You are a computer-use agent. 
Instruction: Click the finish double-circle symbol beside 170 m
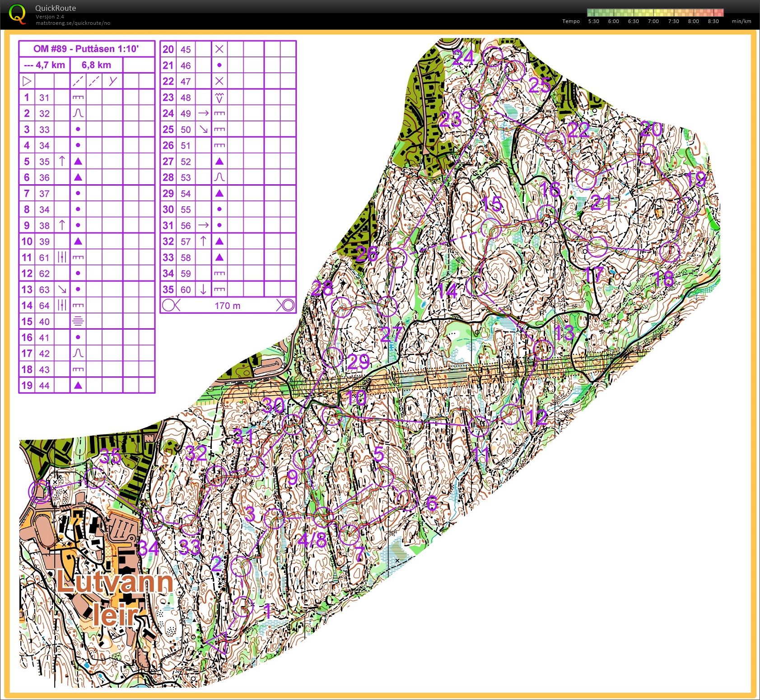(x=286, y=306)
